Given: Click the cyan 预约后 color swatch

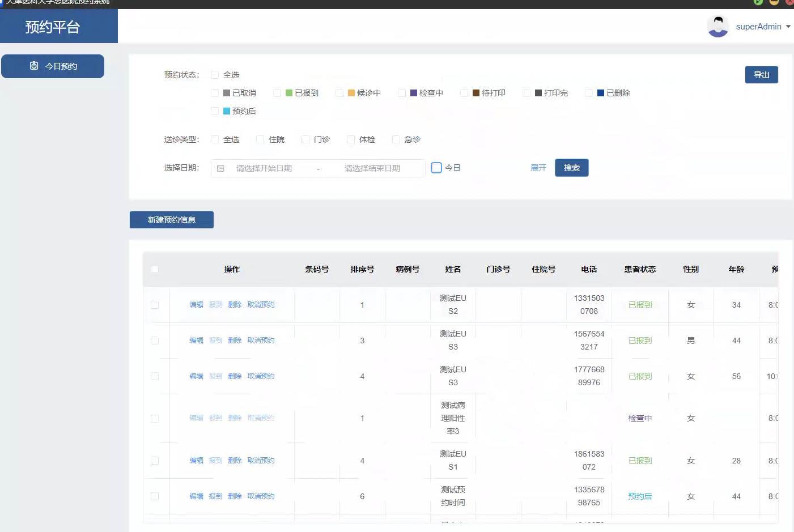Looking at the screenshot, I should (x=227, y=111).
